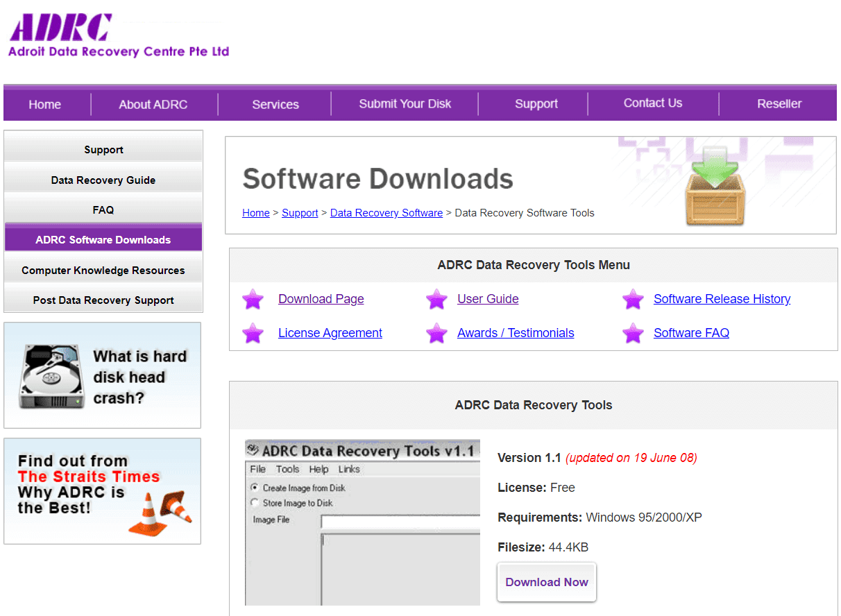This screenshot has width=841, height=616.
Task: Click the 'updated on 19 June 08' red text
Action: coord(631,458)
